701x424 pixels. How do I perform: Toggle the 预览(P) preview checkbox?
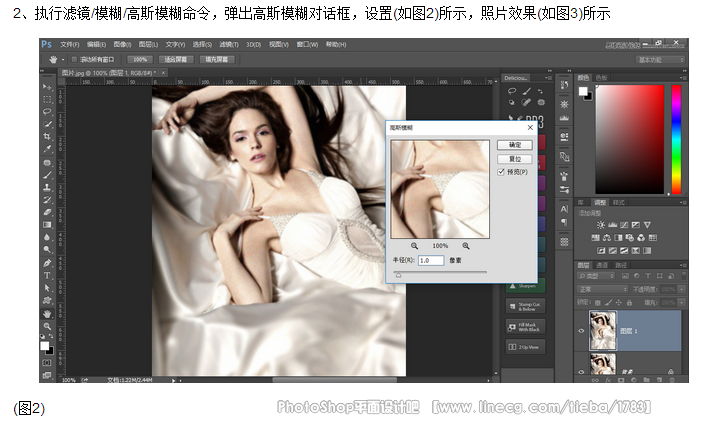point(501,172)
